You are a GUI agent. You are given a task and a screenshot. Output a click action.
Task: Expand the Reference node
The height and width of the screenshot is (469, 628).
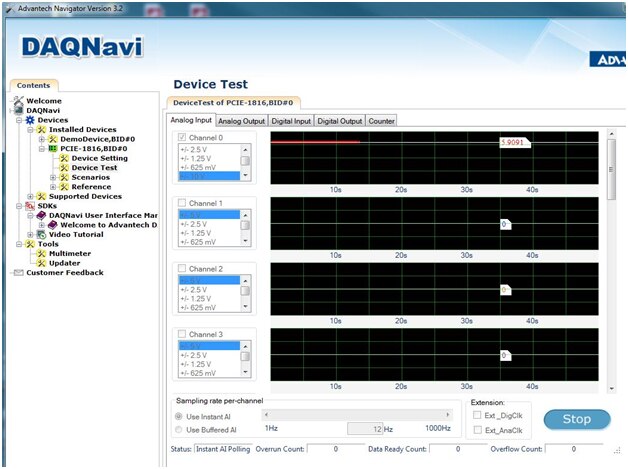tap(52, 187)
